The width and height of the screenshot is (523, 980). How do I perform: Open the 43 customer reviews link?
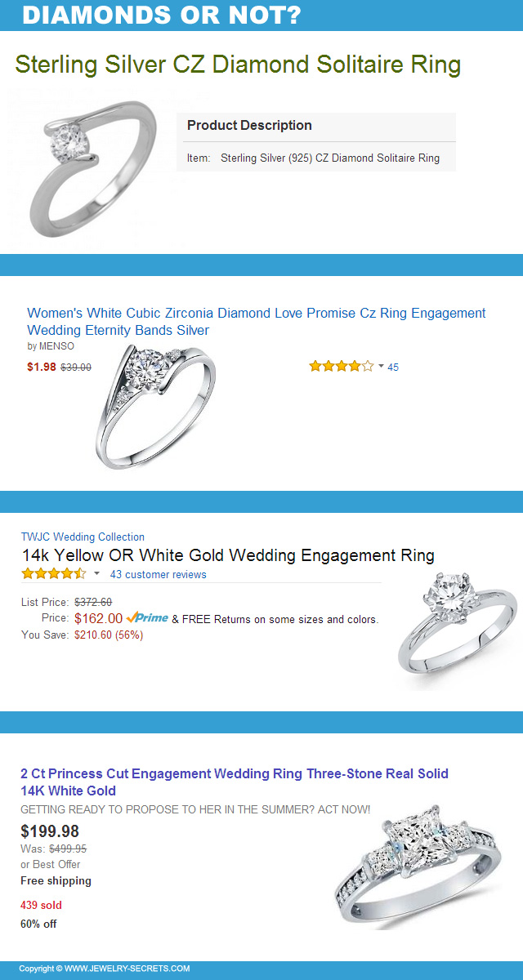pos(158,574)
